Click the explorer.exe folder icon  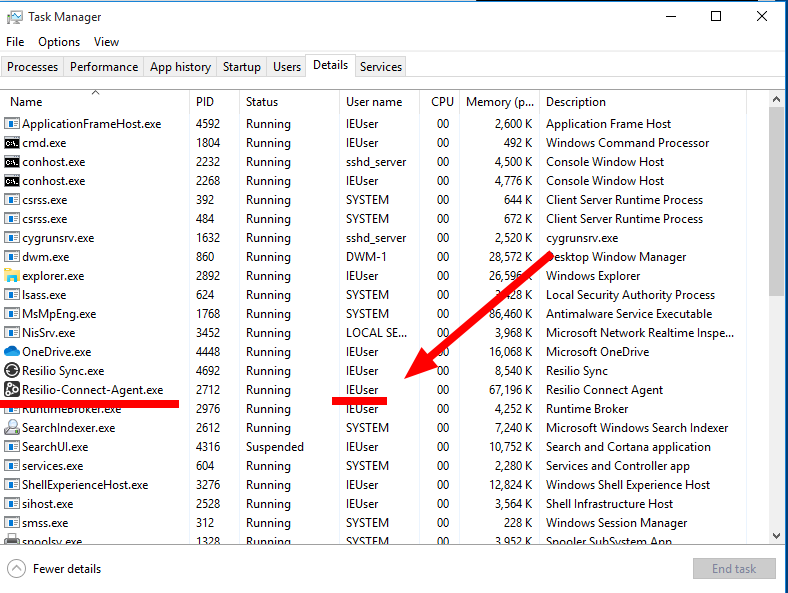(12, 276)
